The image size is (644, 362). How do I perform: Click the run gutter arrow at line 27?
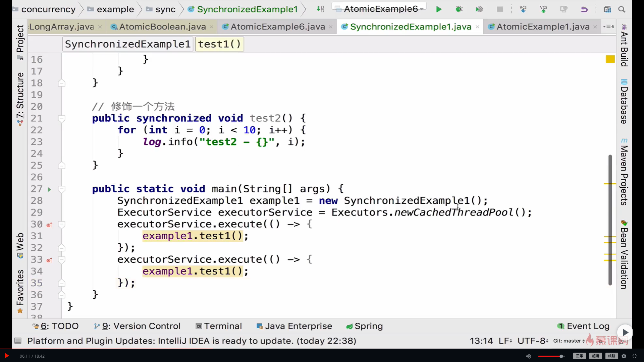point(49,189)
